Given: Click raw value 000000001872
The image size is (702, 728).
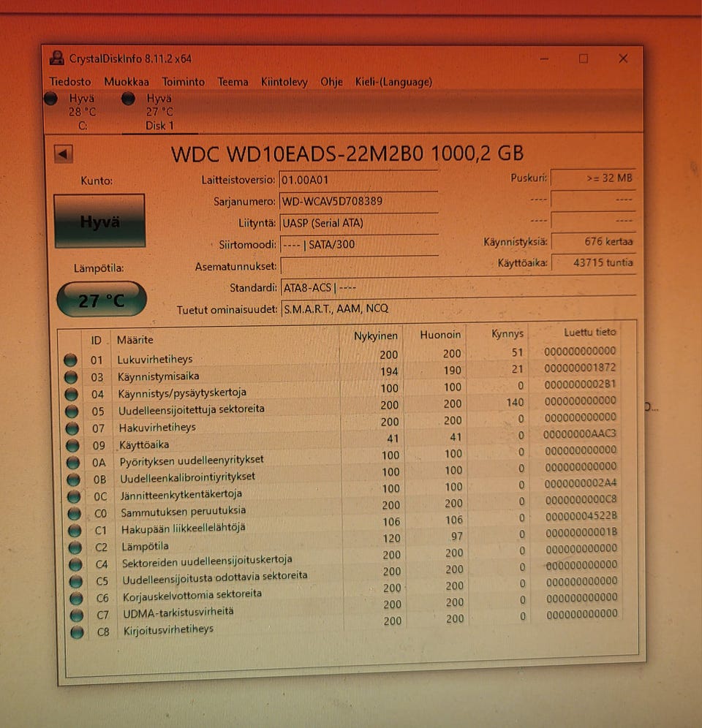Looking at the screenshot, I should tap(580, 368).
